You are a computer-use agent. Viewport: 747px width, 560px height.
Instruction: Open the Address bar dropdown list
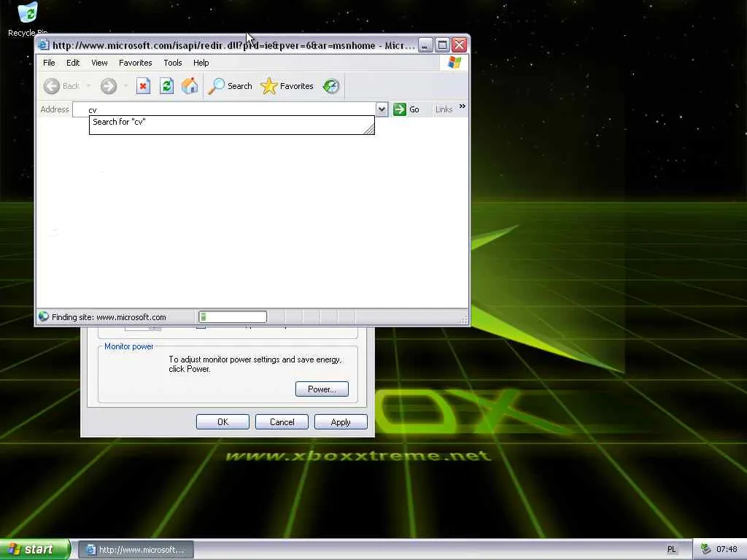click(x=382, y=109)
